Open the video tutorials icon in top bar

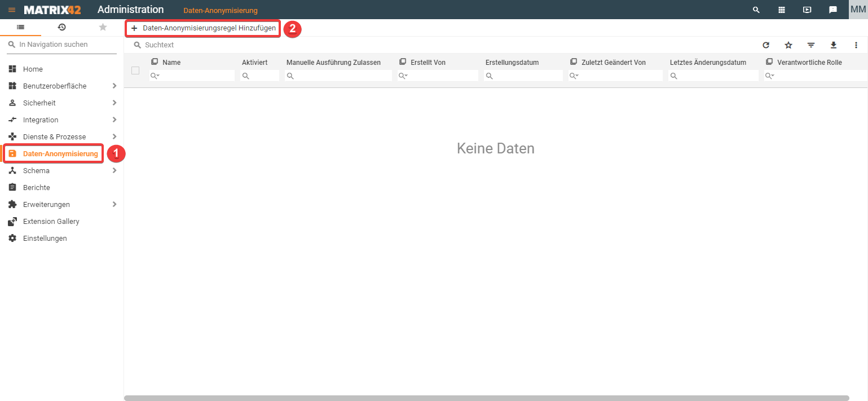click(x=807, y=10)
